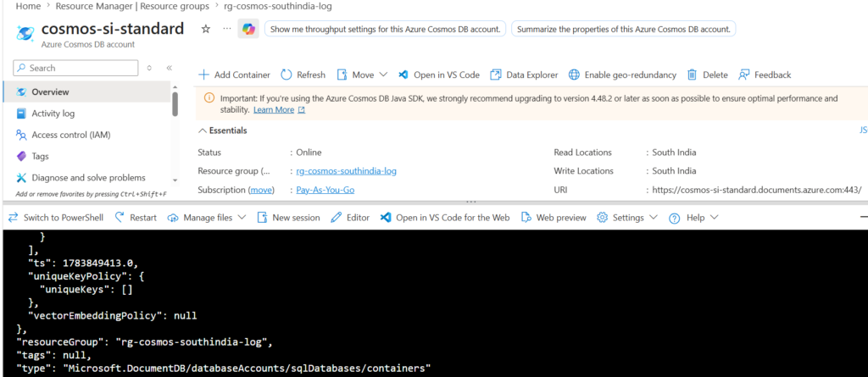Image resolution: width=868 pixels, height=377 pixels.
Task: Click the scroll down arrow in left menu
Action: (175, 180)
